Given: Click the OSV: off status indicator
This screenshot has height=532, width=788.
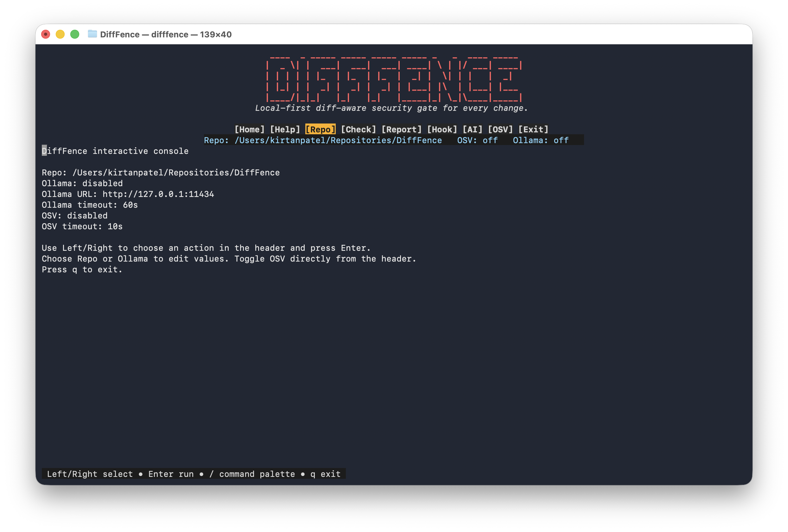Looking at the screenshot, I should coord(477,140).
